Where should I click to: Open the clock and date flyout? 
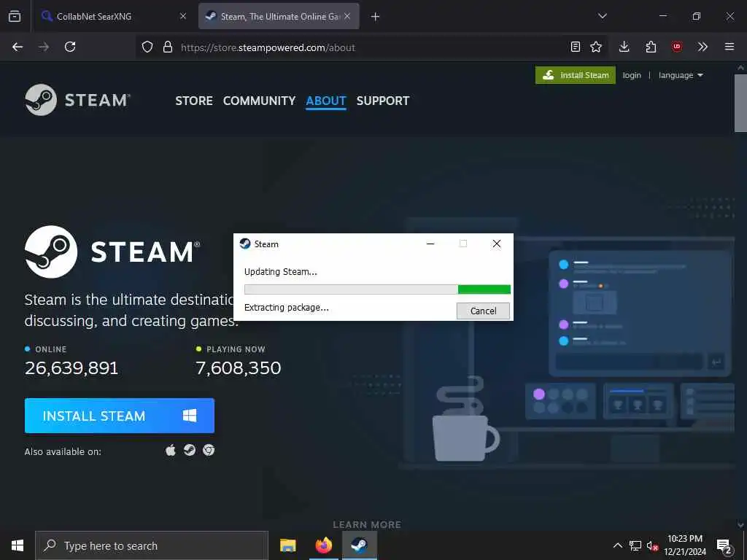[685, 545]
